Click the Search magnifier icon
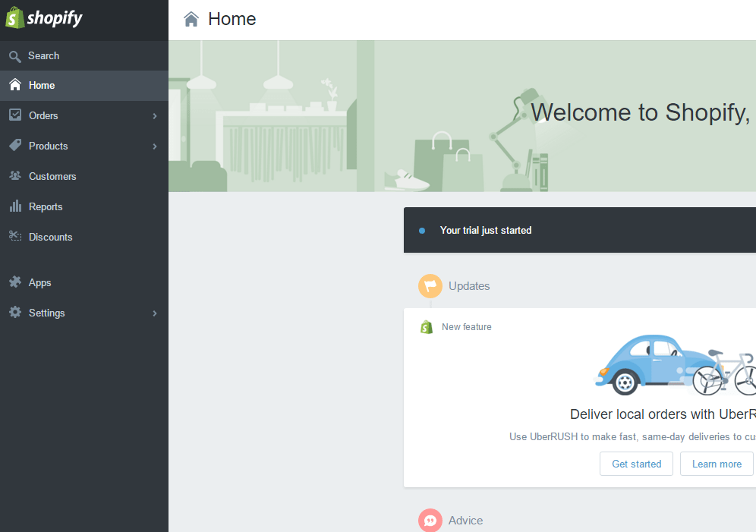756x532 pixels. (15, 56)
